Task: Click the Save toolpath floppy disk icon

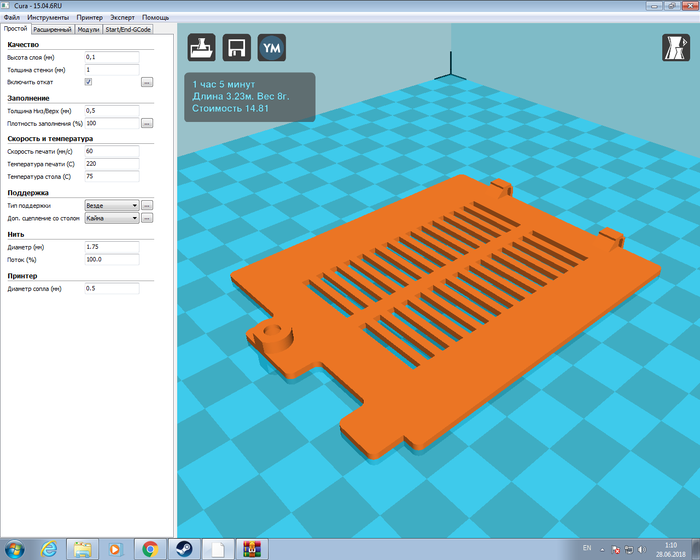Action: pos(236,48)
